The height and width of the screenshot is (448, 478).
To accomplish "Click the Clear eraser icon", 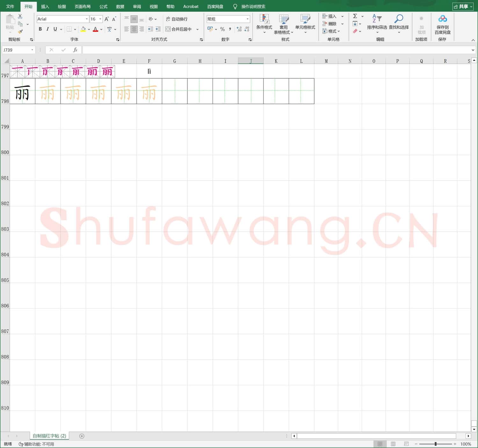I will (355, 31).
